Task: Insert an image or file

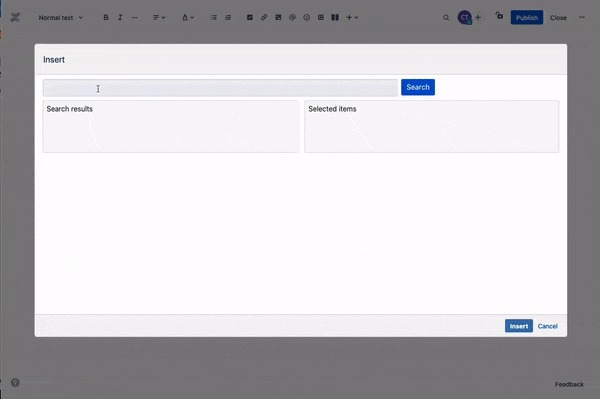Action: [278, 18]
